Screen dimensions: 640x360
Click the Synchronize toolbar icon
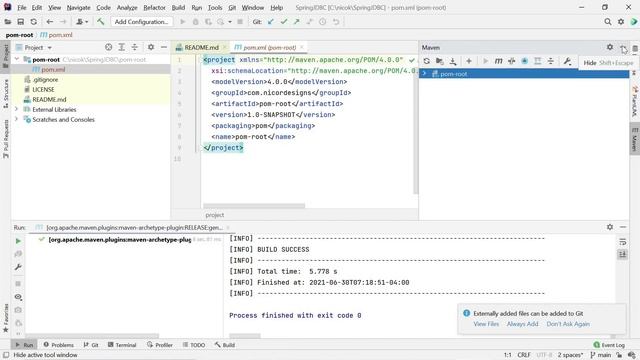pyautogui.click(x=33, y=22)
